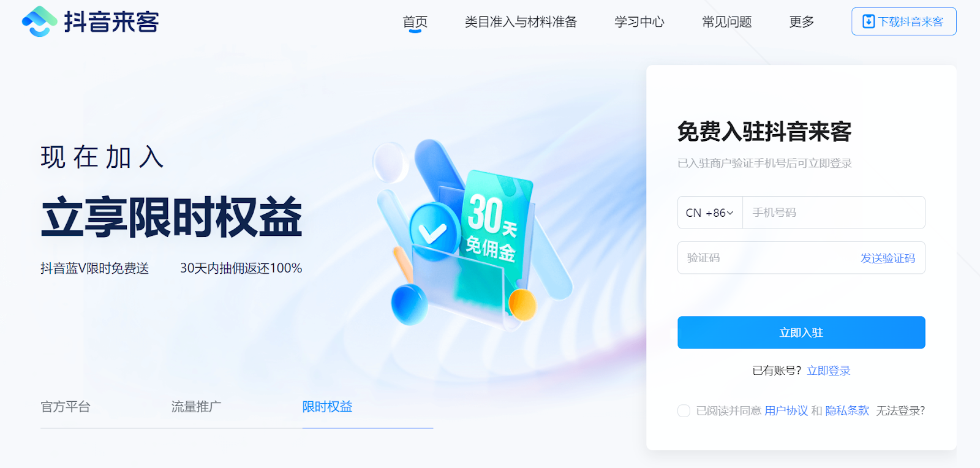Open the 隐私条款 link
This screenshot has height=468, width=980.
tap(847, 410)
